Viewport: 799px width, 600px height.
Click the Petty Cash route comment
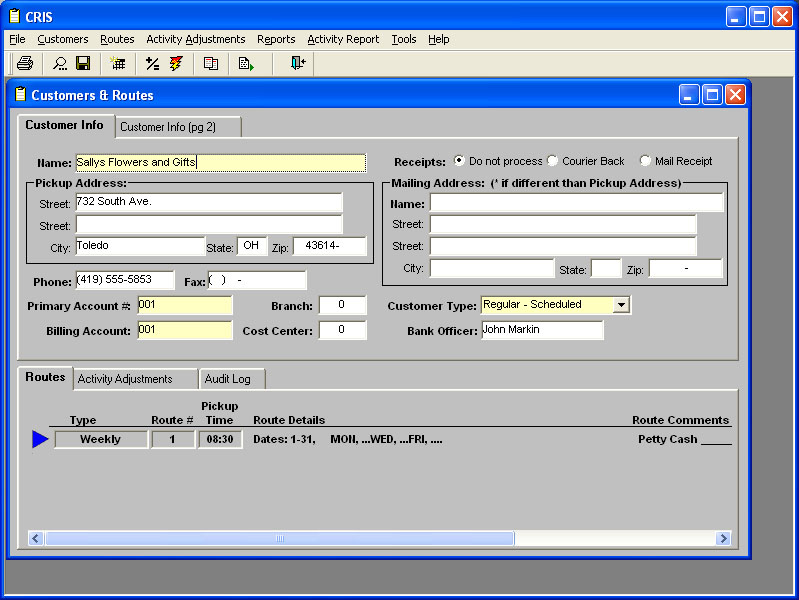(668, 439)
